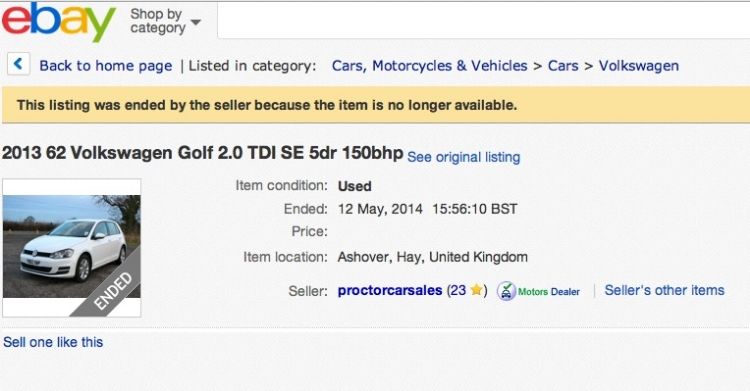
Task: Click See original listing link
Action: tap(463, 157)
